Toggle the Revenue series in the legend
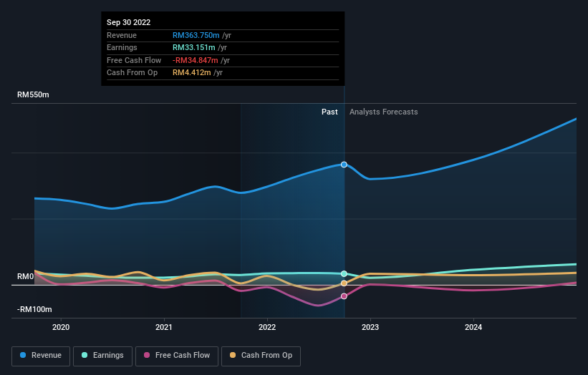This screenshot has height=375, width=588. (41, 356)
